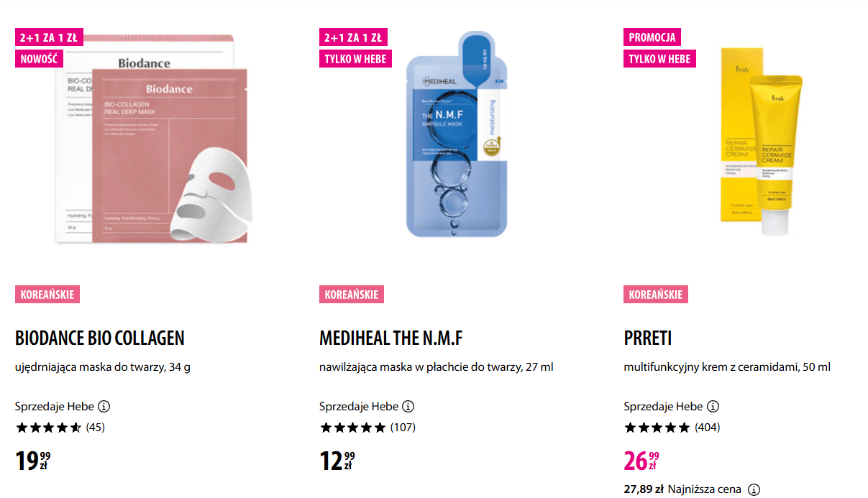868x498 pixels.
Task: Click info icon next to Najniższa cena
Action: point(754,489)
